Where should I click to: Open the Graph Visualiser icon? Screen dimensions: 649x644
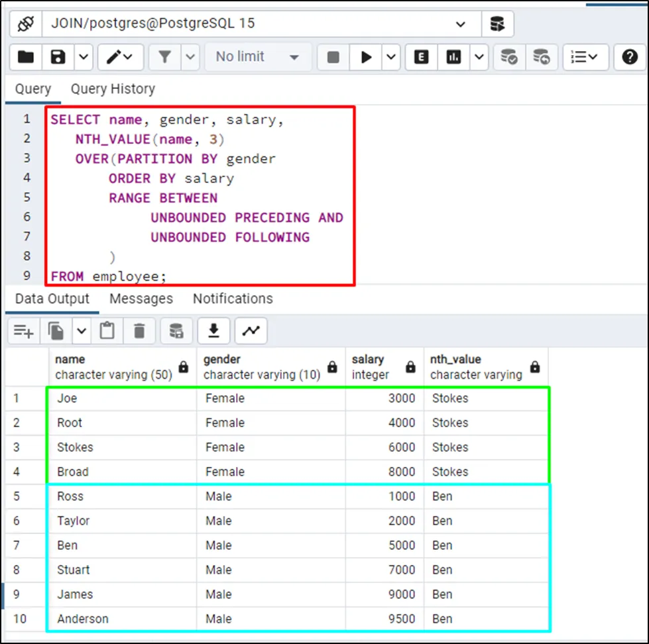coord(251,330)
